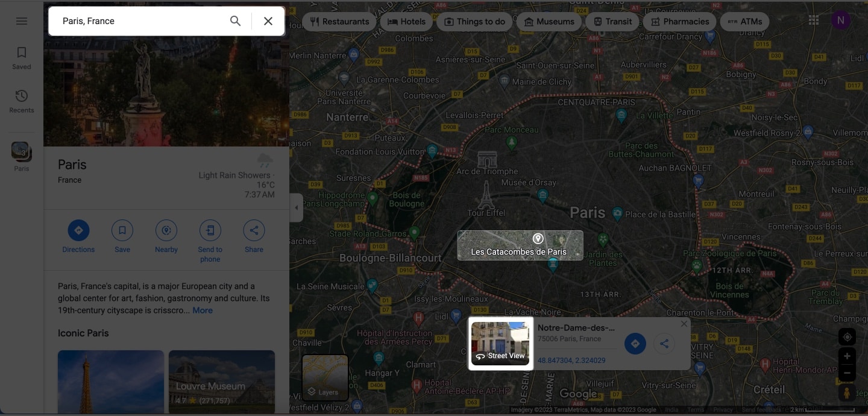The height and width of the screenshot is (416, 868).
Task: Filter map by Hotels
Action: [407, 21]
